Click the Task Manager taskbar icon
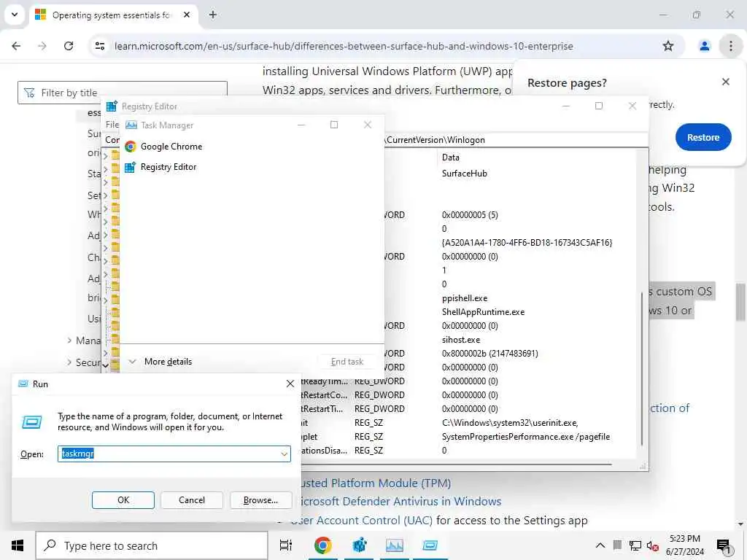This screenshot has width=747, height=560. 395,545
